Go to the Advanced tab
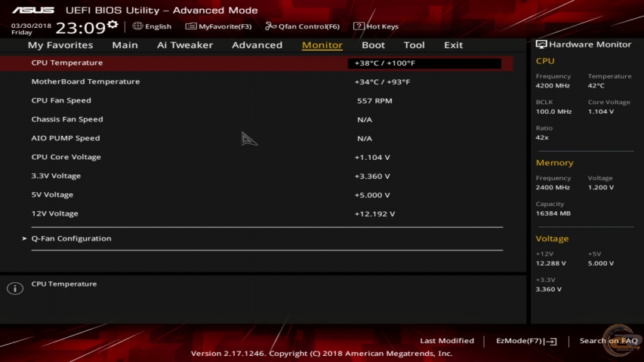This screenshot has height=362, width=644. click(x=257, y=45)
